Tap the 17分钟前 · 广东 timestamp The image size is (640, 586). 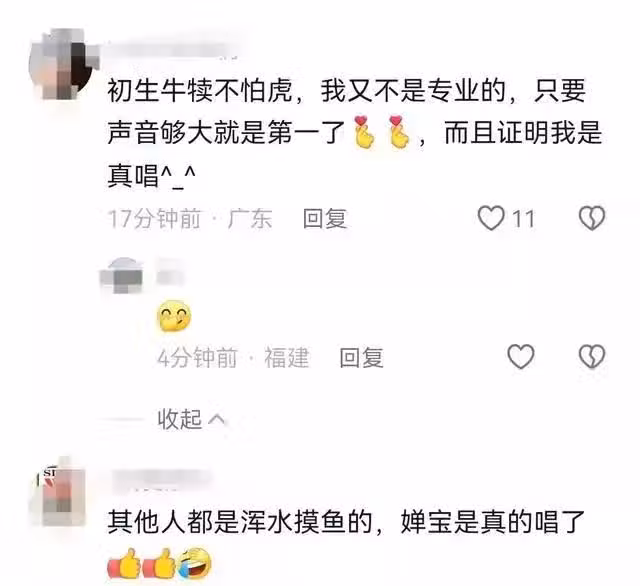pos(189,219)
